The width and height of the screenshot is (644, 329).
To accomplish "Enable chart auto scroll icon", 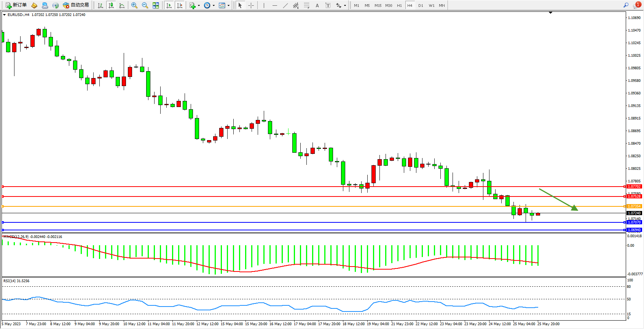I will (x=169, y=5).
